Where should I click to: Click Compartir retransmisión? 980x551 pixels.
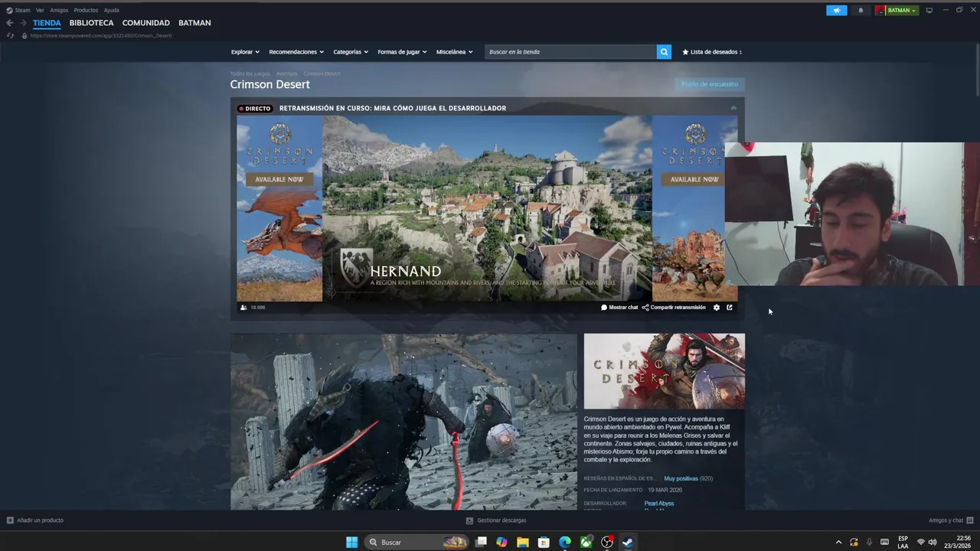pyautogui.click(x=674, y=308)
